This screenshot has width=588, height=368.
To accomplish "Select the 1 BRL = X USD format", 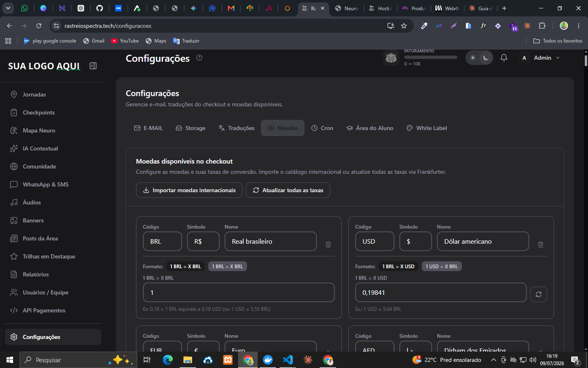I will click(398, 266).
